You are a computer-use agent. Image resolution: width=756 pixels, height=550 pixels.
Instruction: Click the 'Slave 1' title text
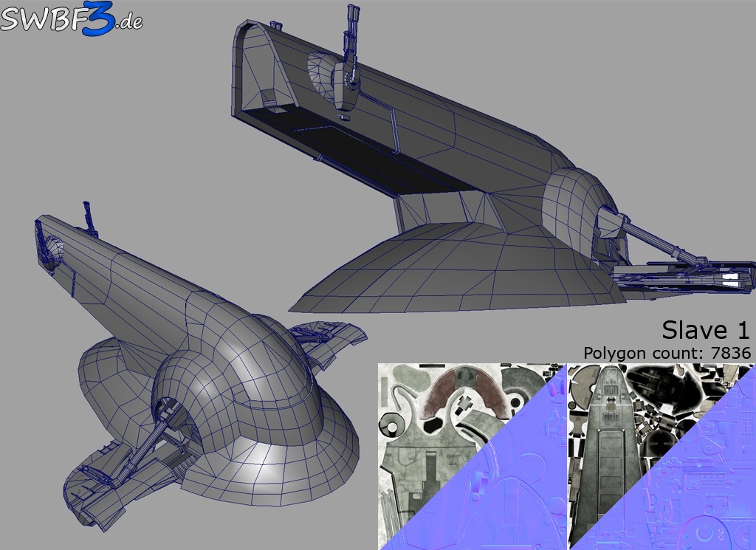click(706, 331)
